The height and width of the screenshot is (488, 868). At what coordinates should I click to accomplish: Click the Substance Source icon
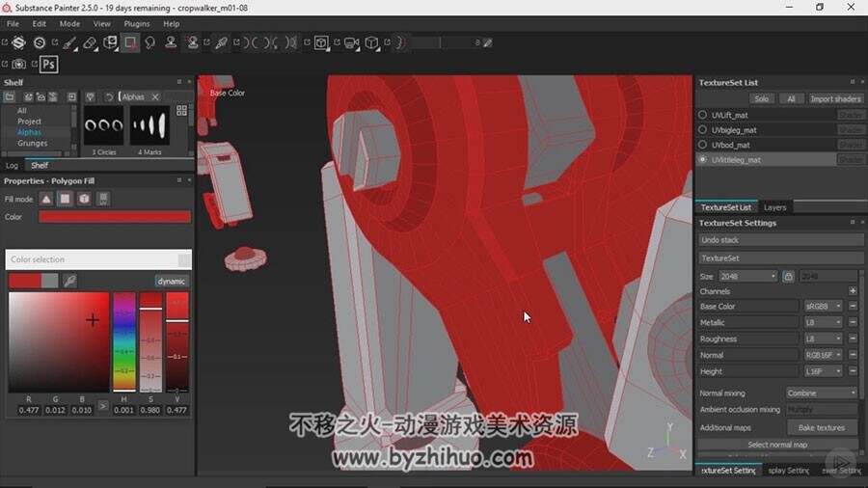(40, 43)
